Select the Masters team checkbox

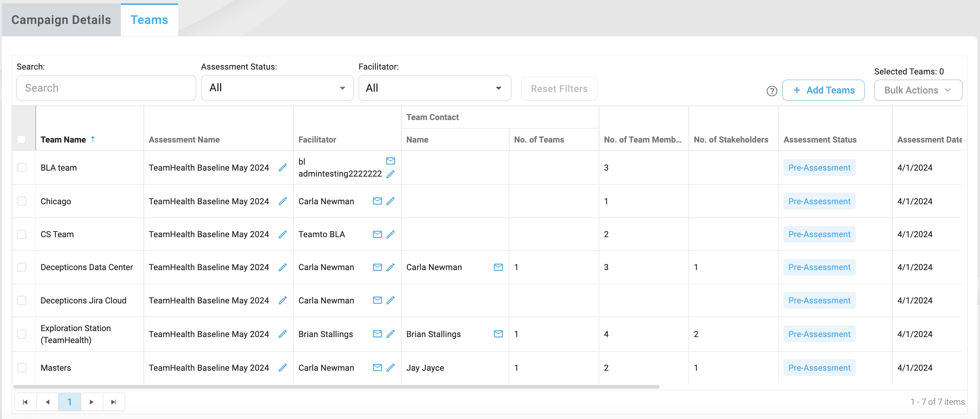[x=22, y=367]
